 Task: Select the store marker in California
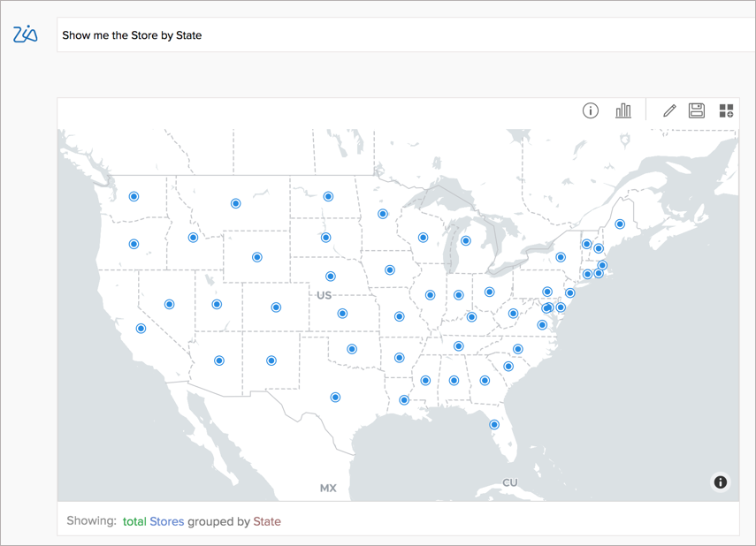coord(141,329)
